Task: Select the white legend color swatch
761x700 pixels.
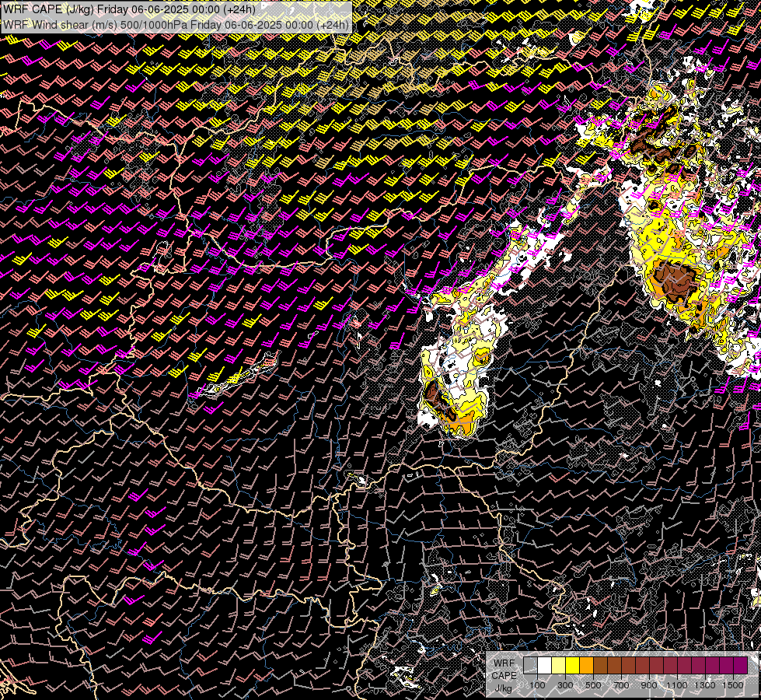Action: pyautogui.click(x=545, y=665)
